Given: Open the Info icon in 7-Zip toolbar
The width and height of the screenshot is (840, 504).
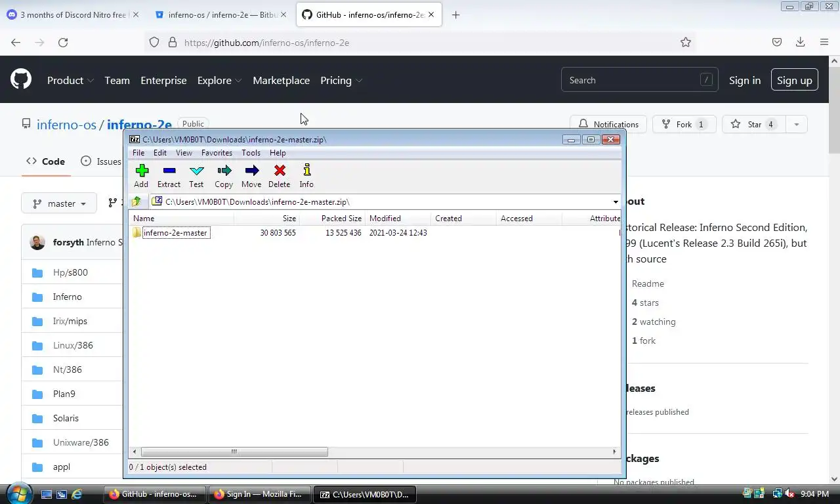Looking at the screenshot, I should 306,176.
